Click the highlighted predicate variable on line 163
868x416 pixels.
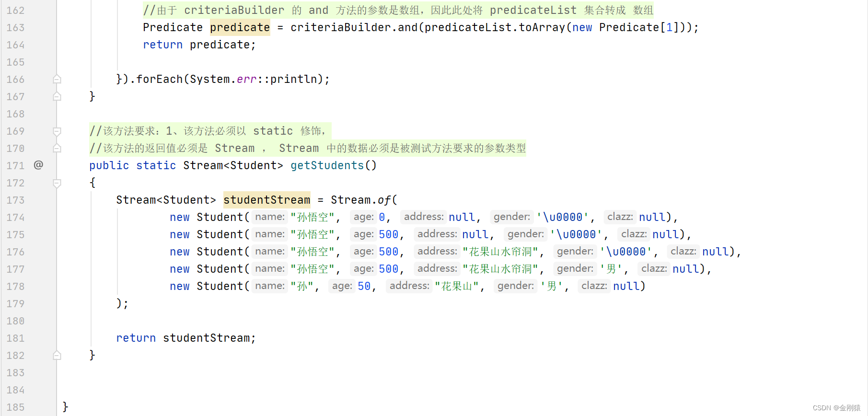pos(240,27)
